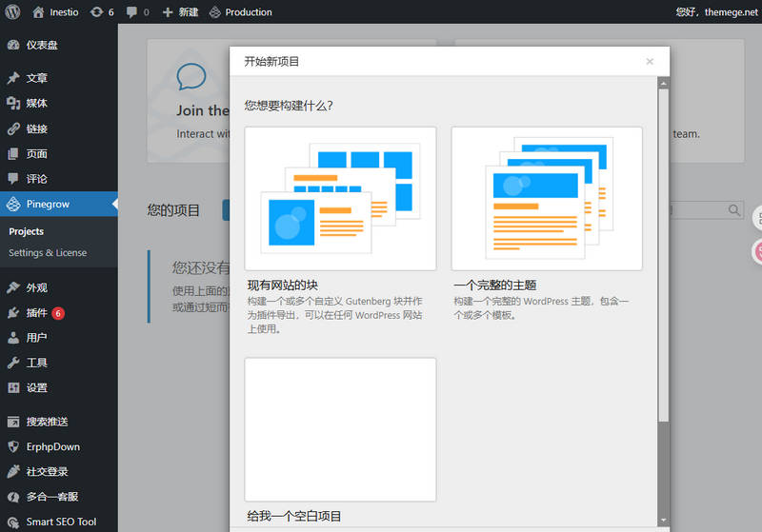Open 用户 users menu
The width and height of the screenshot is (762, 532).
click(59, 337)
